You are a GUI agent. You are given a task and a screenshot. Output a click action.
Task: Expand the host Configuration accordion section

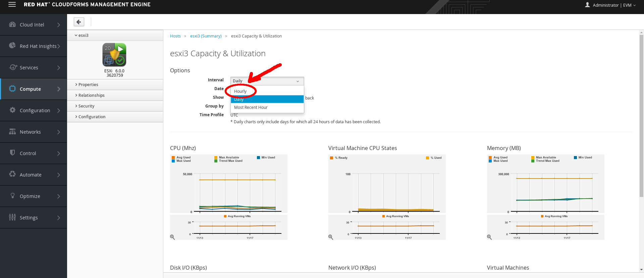(115, 117)
